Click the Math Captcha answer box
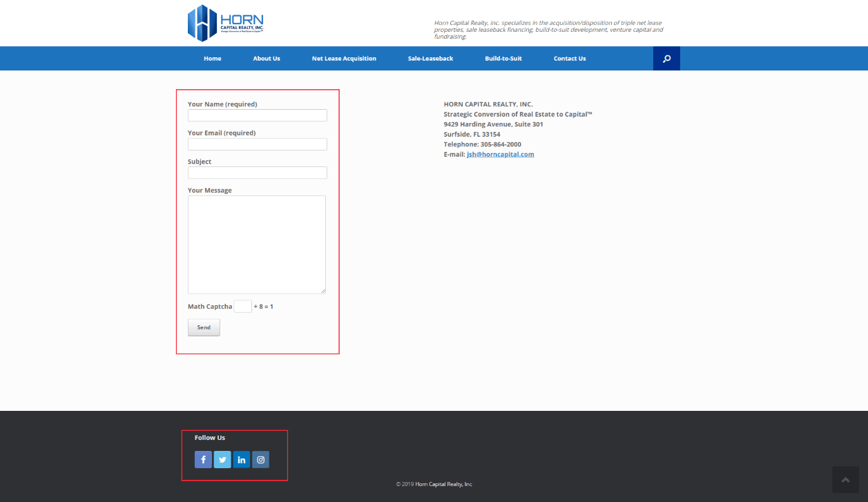Viewport: 868px width, 502px height. 243,307
